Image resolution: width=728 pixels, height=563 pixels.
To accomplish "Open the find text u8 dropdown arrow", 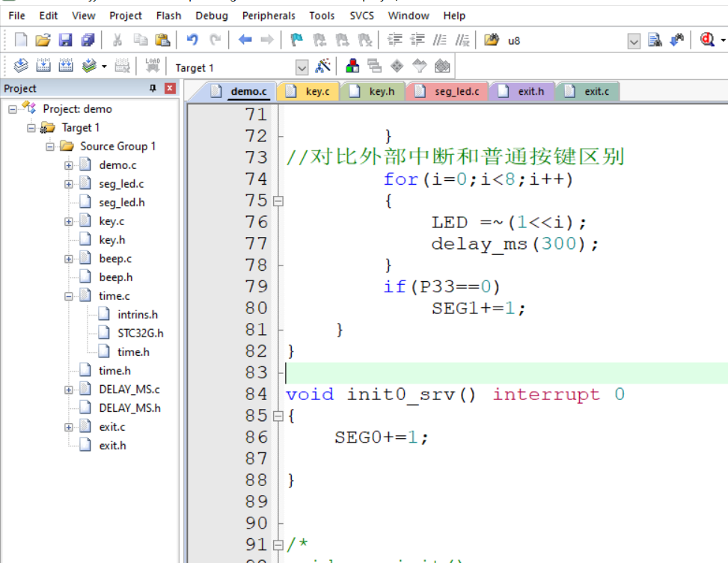I will [634, 41].
